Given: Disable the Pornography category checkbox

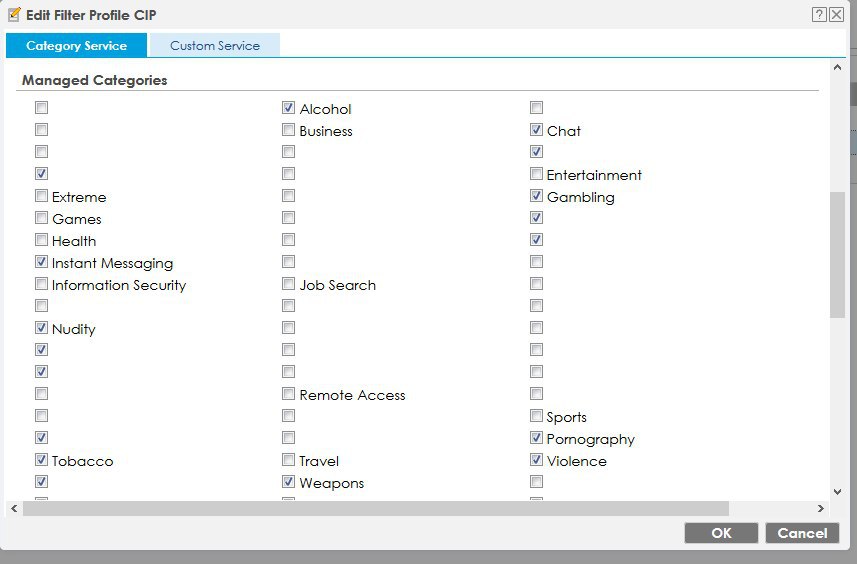Looking at the screenshot, I should pos(536,438).
